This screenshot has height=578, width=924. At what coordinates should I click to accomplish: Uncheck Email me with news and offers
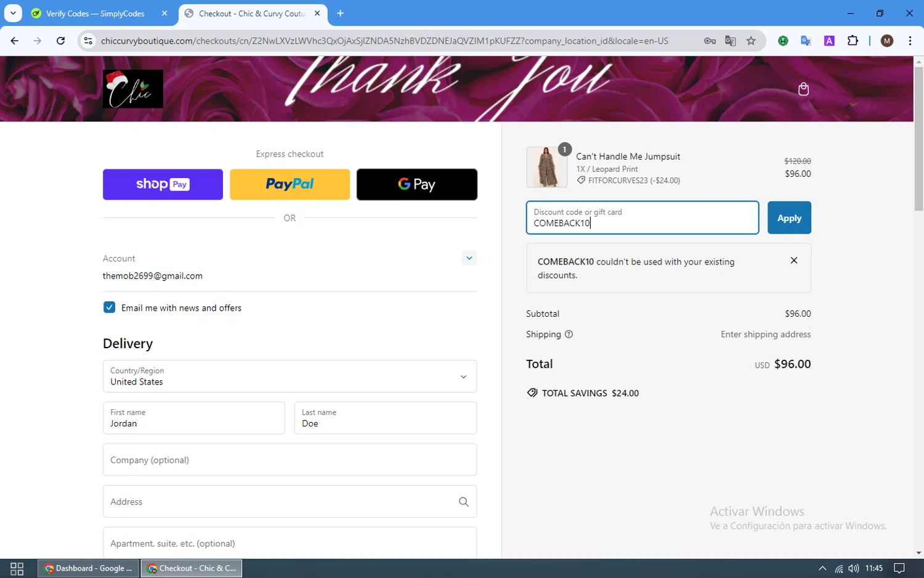(109, 307)
